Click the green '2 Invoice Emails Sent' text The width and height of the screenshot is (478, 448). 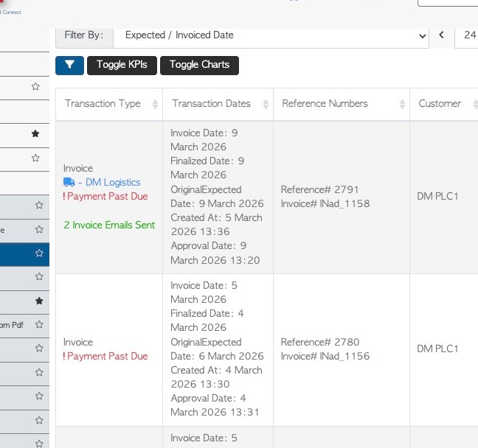coord(109,225)
